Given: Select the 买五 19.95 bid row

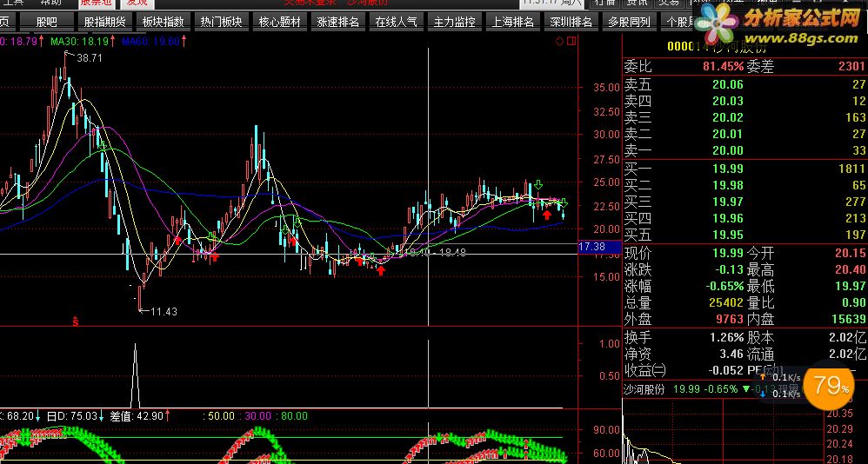Looking at the screenshot, I should pyautogui.click(x=745, y=235).
